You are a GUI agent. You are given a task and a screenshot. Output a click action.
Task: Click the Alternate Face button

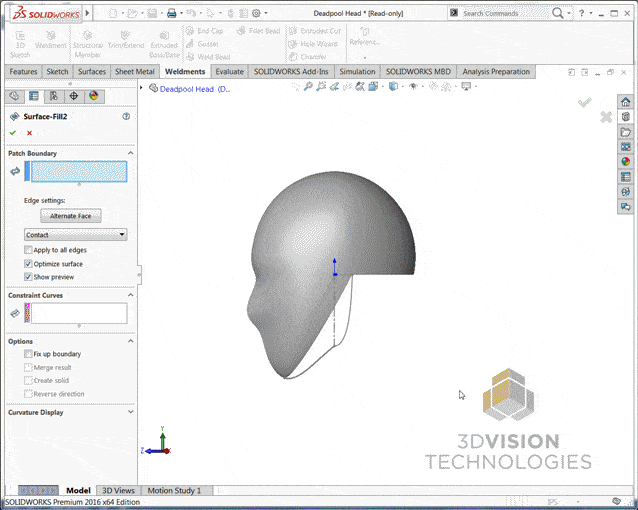click(x=71, y=216)
